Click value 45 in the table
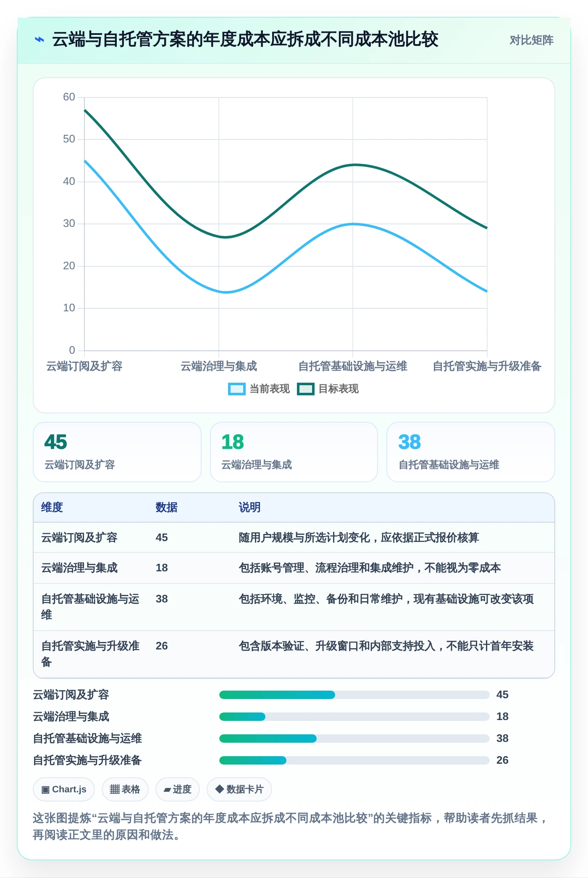 pyautogui.click(x=162, y=538)
